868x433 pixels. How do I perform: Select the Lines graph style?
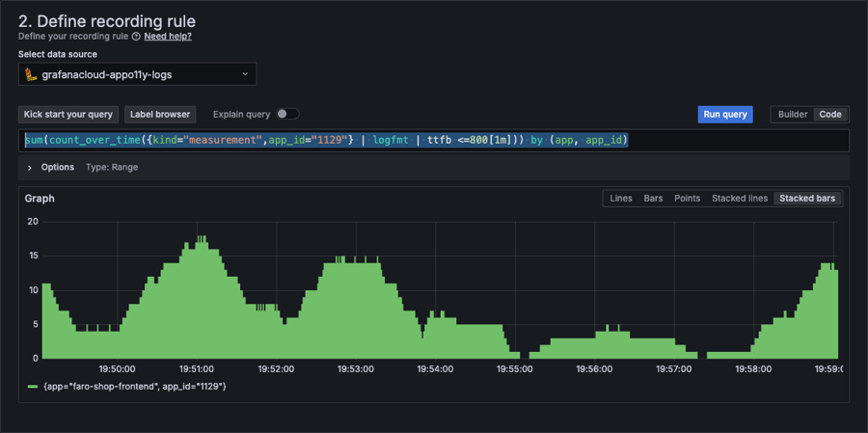621,199
